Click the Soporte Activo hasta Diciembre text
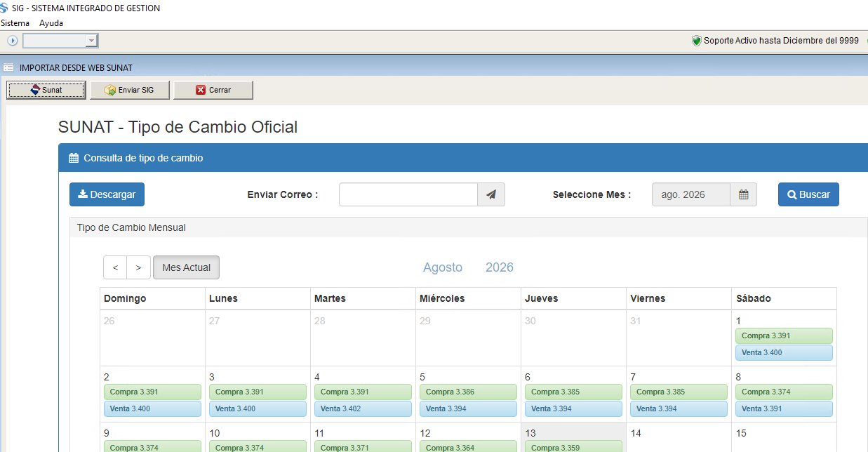Viewport: 868px width, 452px height. tap(781, 41)
